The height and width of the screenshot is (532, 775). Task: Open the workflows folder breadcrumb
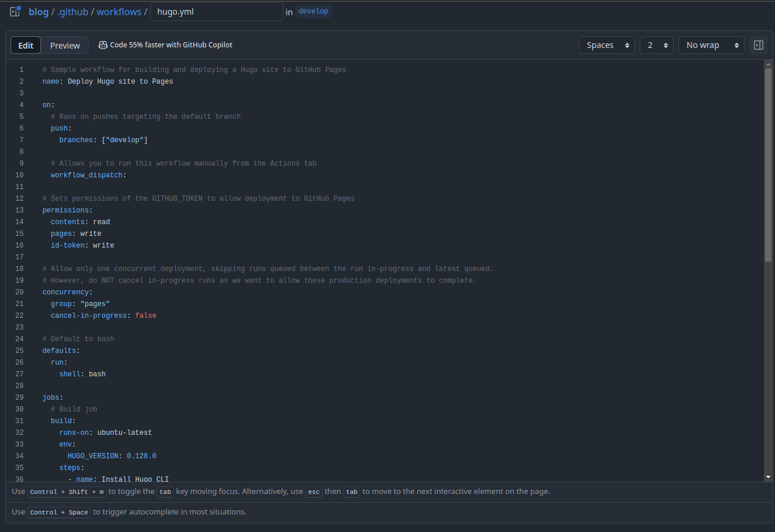pos(119,12)
